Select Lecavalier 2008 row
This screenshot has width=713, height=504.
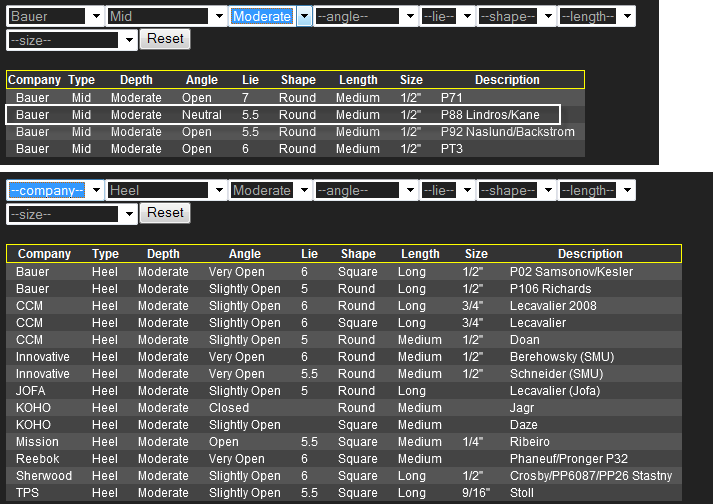(x=344, y=306)
